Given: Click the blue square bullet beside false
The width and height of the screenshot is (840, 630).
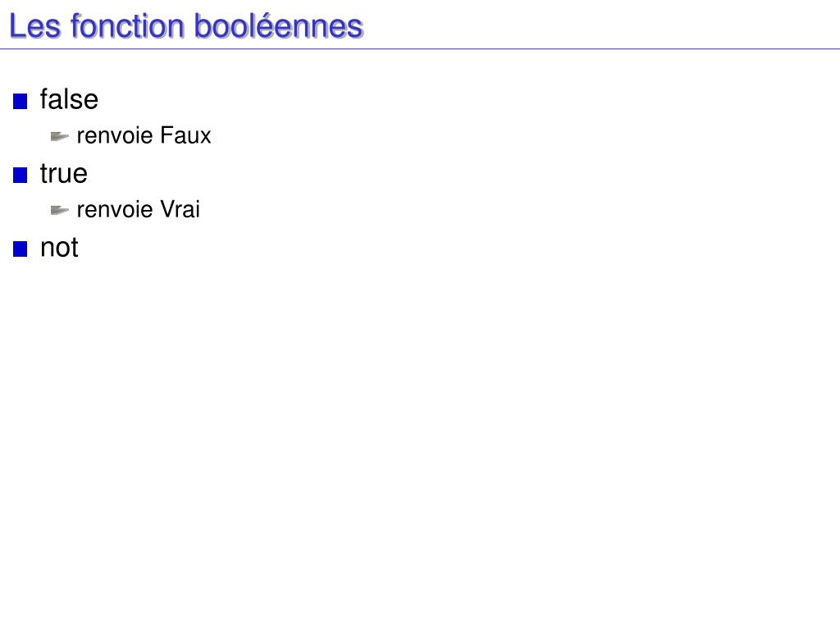Looking at the screenshot, I should pyautogui.click(x=21, y=101).
